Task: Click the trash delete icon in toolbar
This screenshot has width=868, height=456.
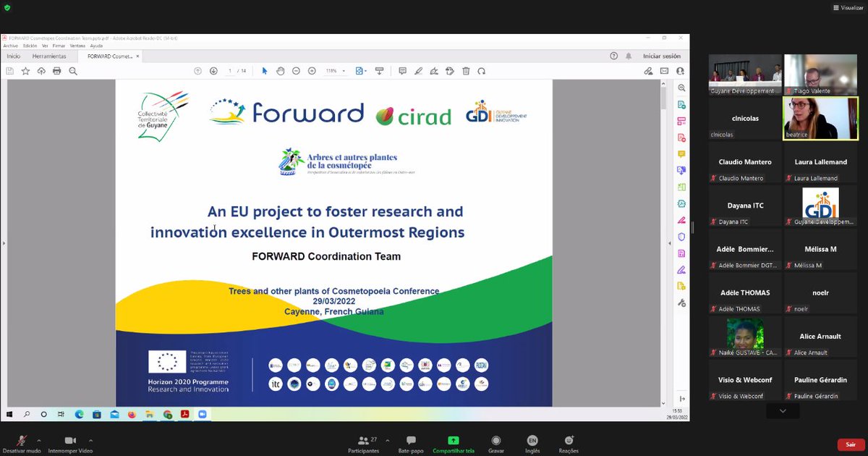Action: click(x=466, y=71)
